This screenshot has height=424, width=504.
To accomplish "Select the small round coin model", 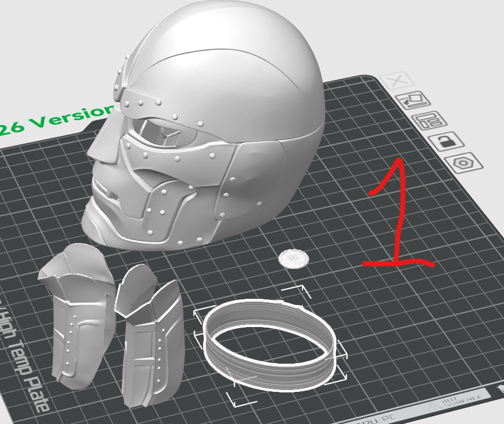I will point(293,258).
